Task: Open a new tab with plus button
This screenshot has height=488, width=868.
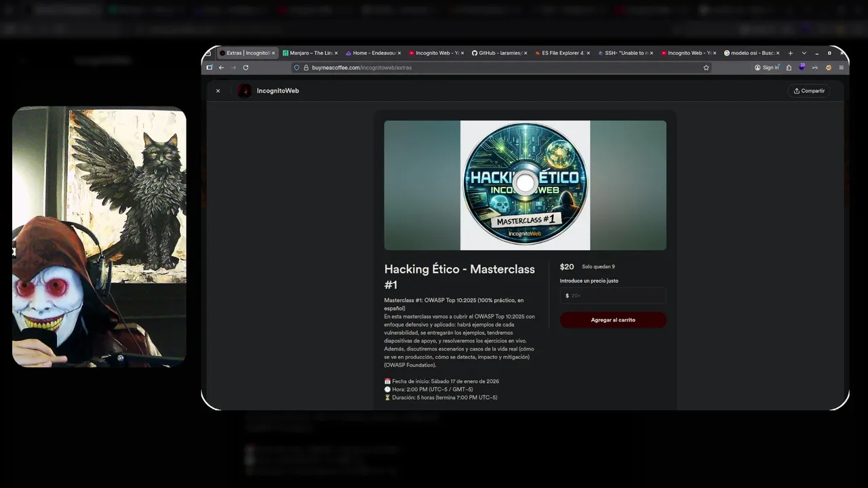Action: click(x=790, y=53)
